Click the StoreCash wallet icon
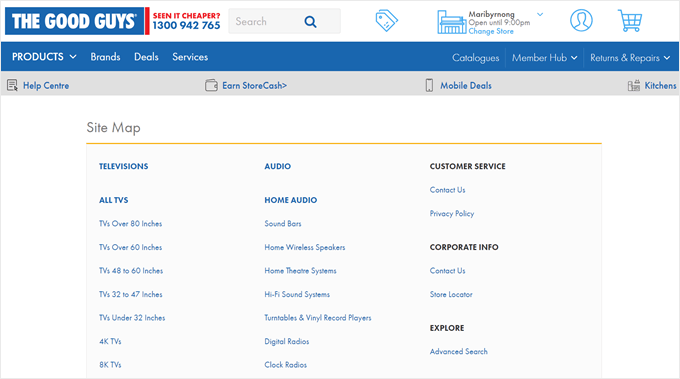 pos(211,85)
